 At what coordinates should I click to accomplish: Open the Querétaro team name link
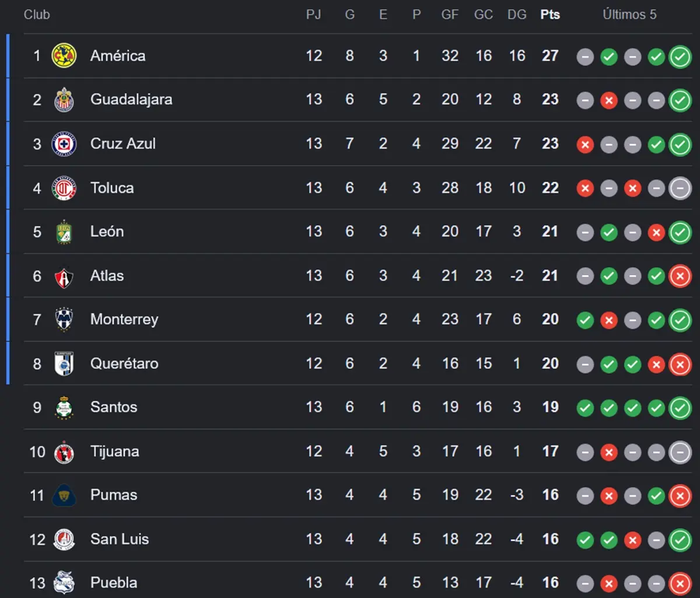pyautogui.click(x=124, y=363)
